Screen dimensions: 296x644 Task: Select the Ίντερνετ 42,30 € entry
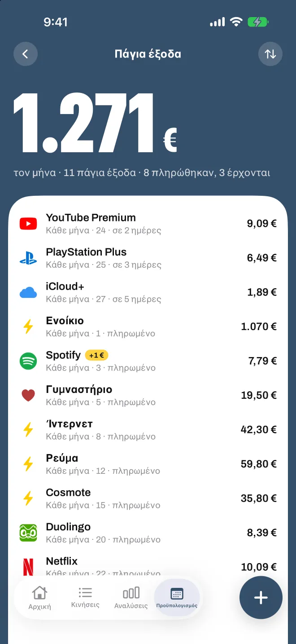(148, 430)
